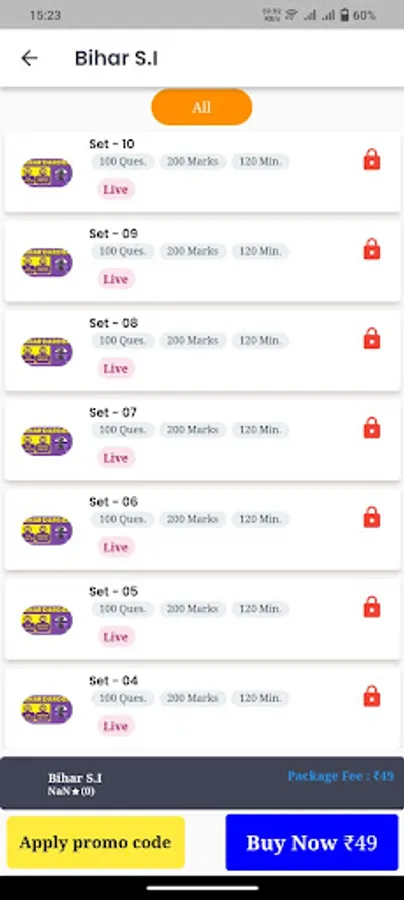Tap the red lock on Set - 10
This screenshot has width=404, height=900.
coord(372,160)
